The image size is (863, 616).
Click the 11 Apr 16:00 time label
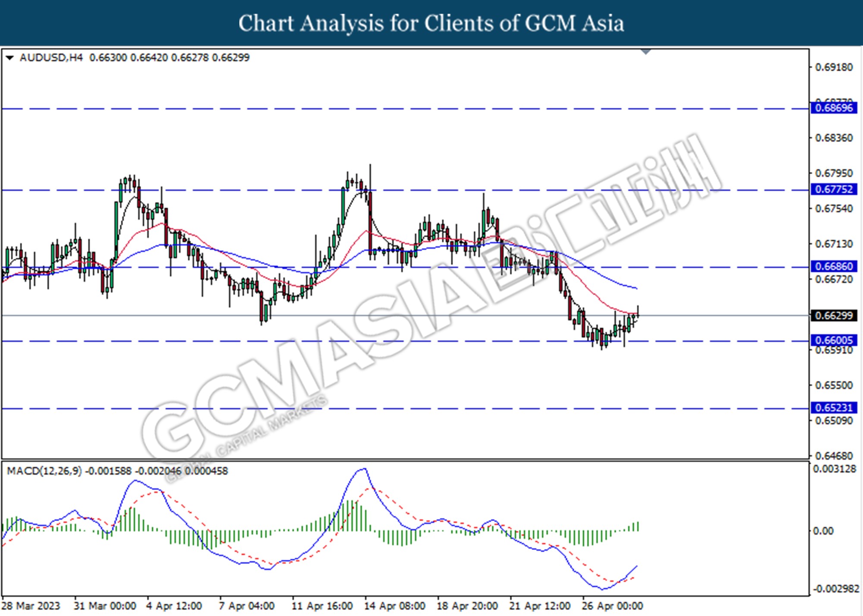322,606
